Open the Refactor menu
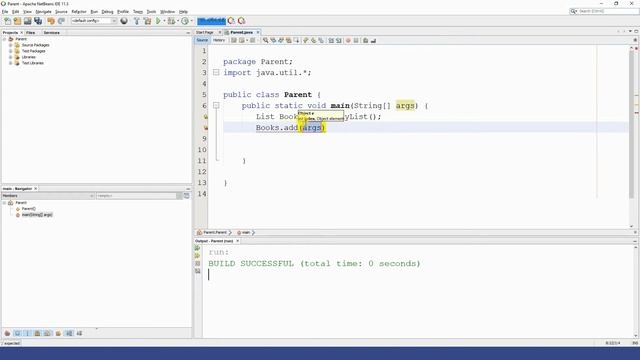The height and width of the screenshot is (360, 640). [79, 12]
